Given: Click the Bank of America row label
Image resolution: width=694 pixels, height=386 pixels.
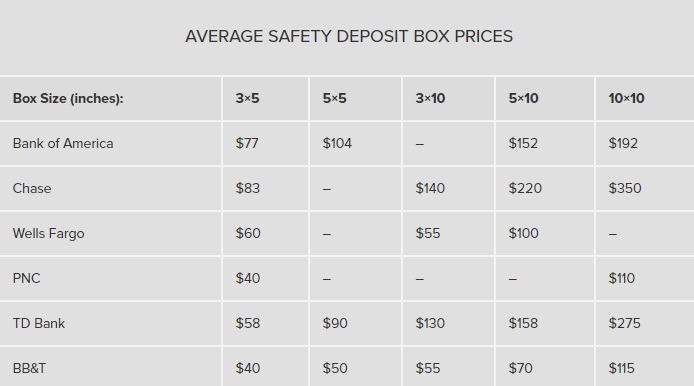Looking at the screenshot, I should click(x=63, y=143).
